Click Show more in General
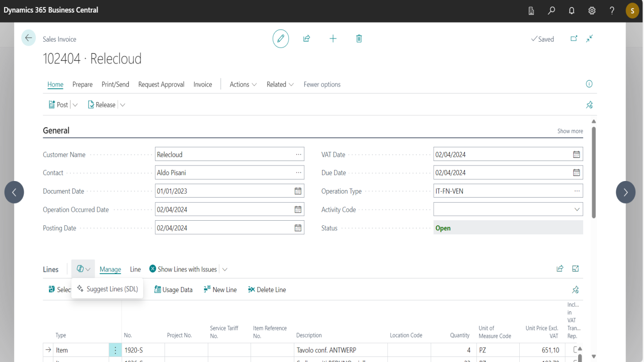 [x=570, y=131]
